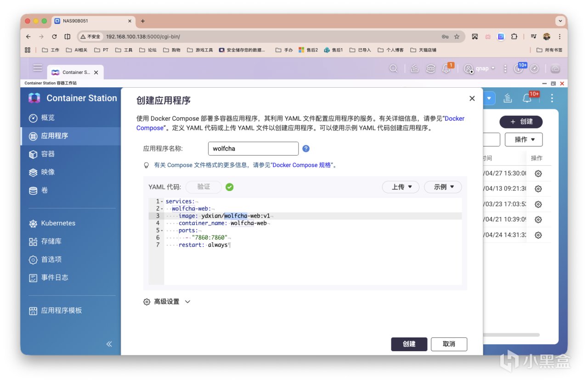588x382 pixels.
Task: Click the blue dropdown arrow in Container Station header
Action: coord(489,98)
